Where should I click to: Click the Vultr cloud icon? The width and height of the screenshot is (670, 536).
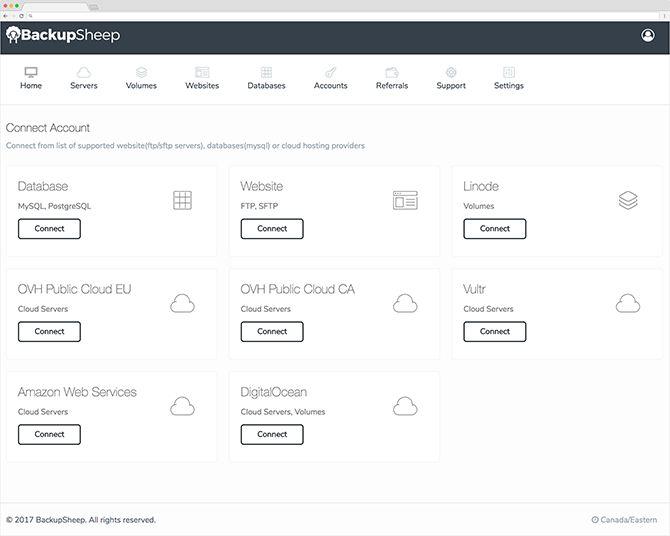point(628,303)
